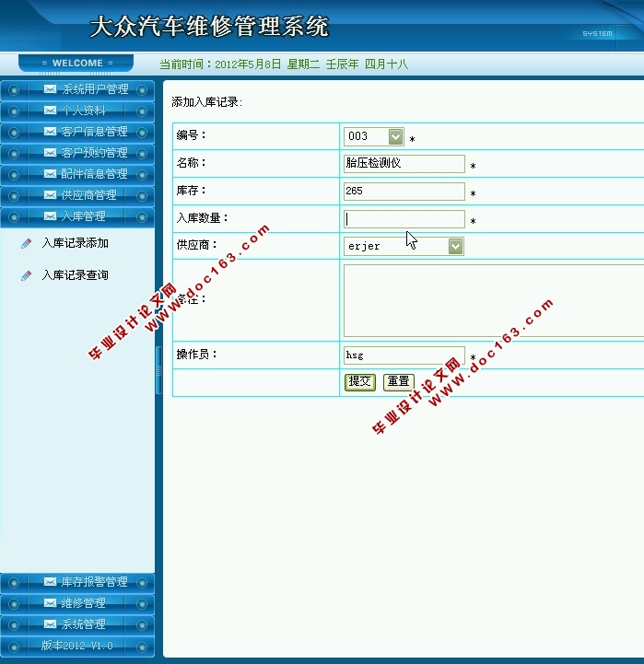
Task: Click envelope icon beside 系统管理
Action: point(50,623)
